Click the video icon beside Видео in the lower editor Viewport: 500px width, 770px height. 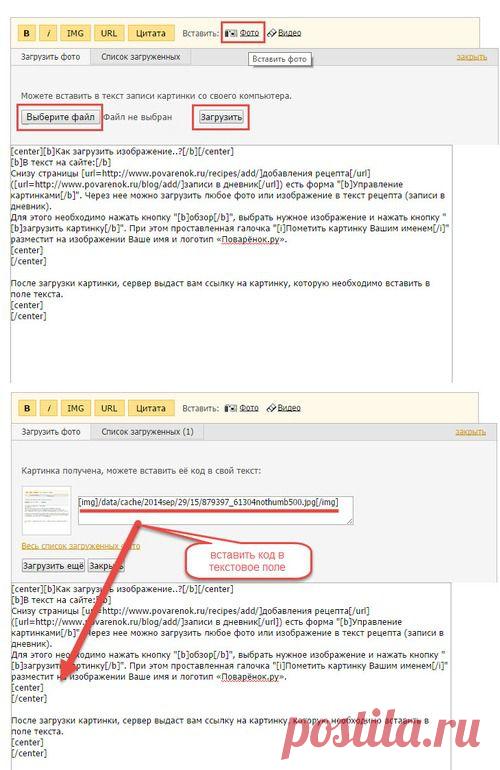(272, 408)
